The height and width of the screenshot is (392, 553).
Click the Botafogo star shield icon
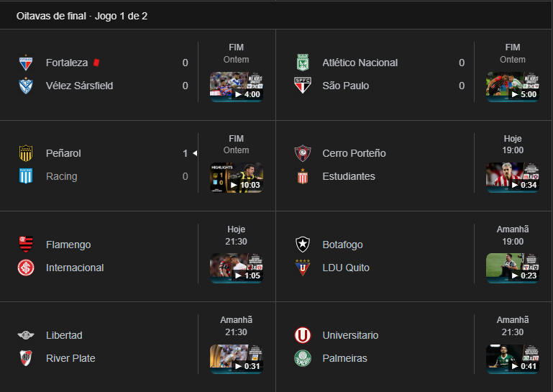302,245
